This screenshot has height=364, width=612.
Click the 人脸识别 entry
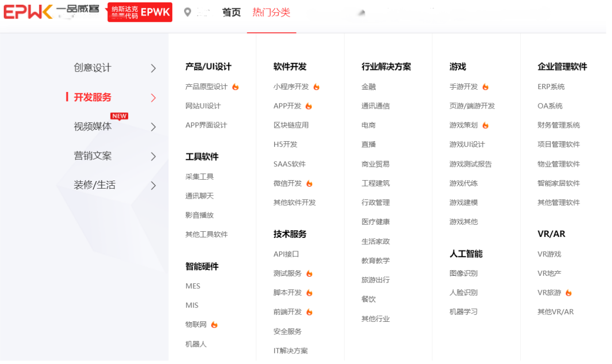pos(464,293)
